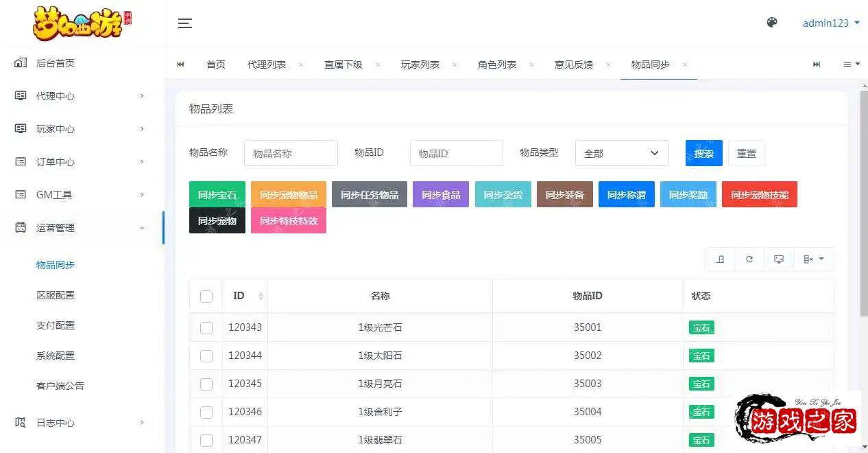Open the 物品类型 dropdown showing 全部

tap(621, 153)
